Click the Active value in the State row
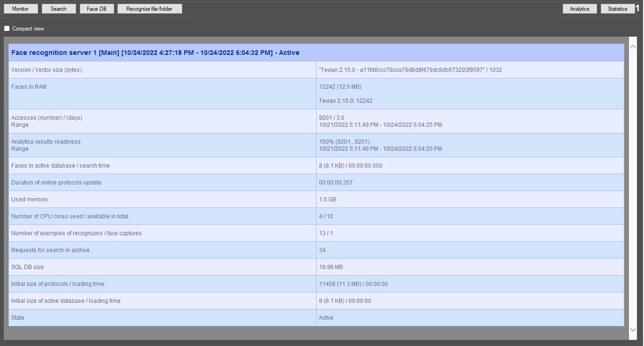 click(326, 318)
